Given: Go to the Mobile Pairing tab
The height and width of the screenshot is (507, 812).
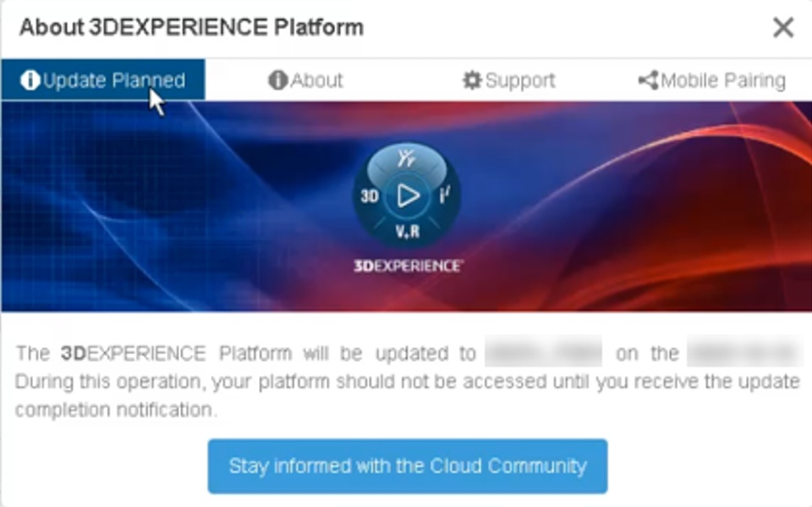Looking at the screenshot, I should pos(712,80).
